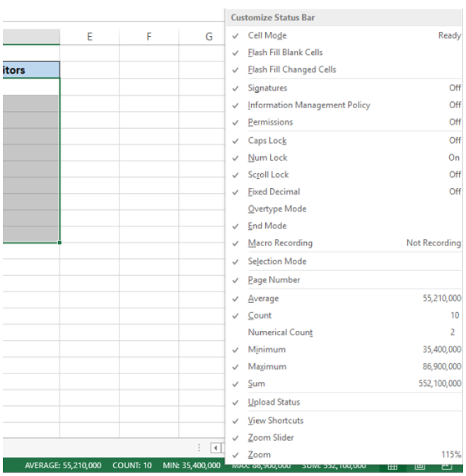The width and height of the screenshot is (466, 476).
Task: Toggle Cell Mode status bar option
Action: click(344, 35)
